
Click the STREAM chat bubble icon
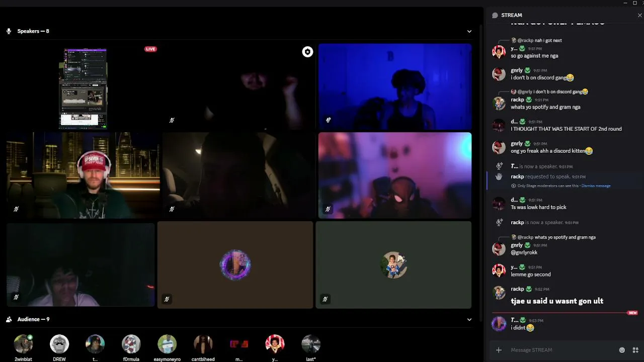[495, 16]
